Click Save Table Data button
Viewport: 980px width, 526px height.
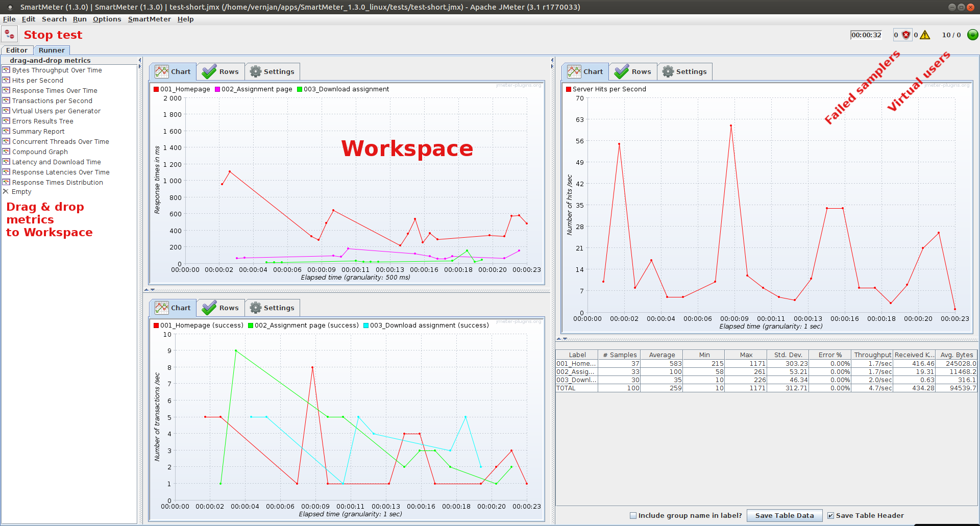(x=785, y=515)
